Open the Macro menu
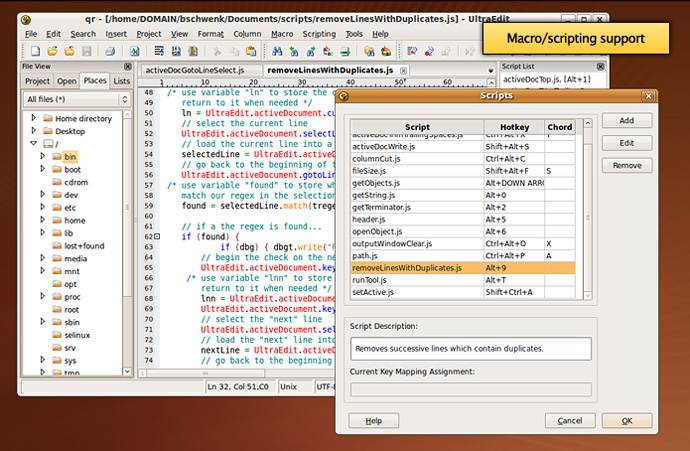The height and width of the screenshot is (451, 690). click(x=282, y=34)
